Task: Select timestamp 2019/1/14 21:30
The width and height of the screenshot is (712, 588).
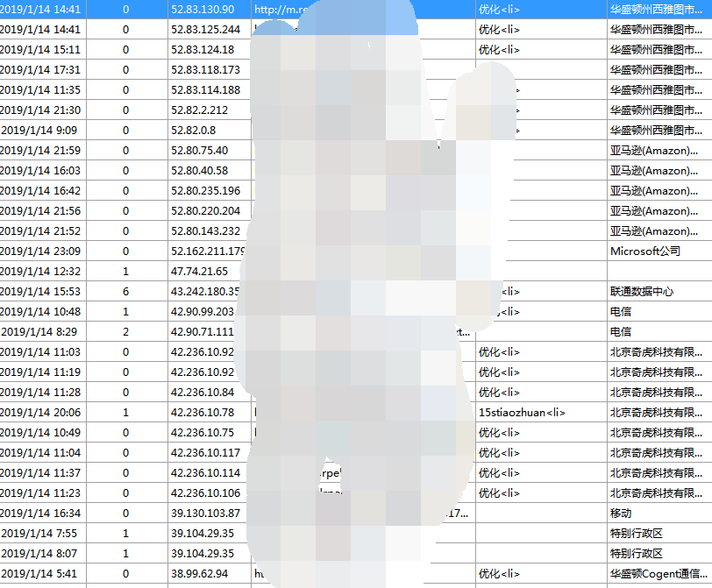Action: click(40, 110)
